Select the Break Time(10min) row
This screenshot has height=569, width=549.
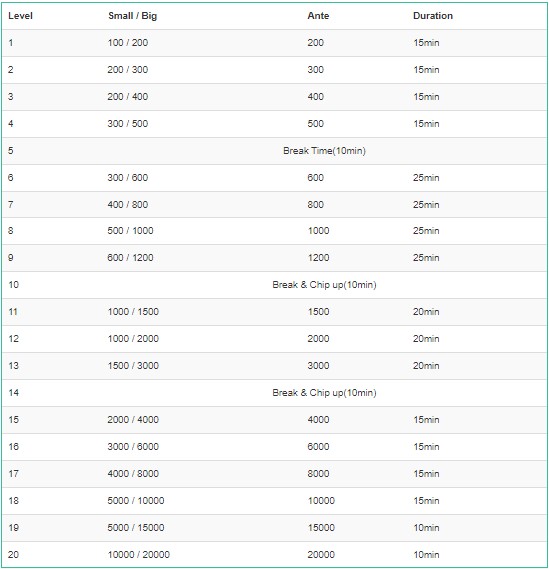(275, 151)
